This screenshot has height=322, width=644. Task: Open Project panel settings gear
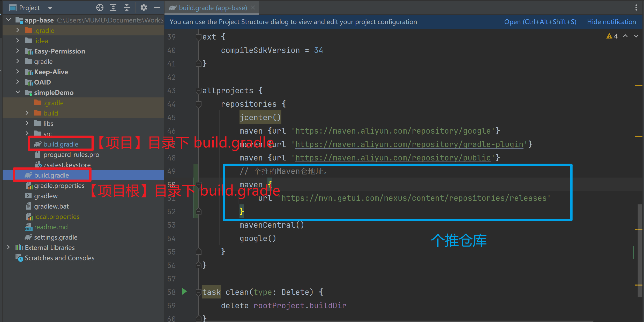click(x=144, y=8)
